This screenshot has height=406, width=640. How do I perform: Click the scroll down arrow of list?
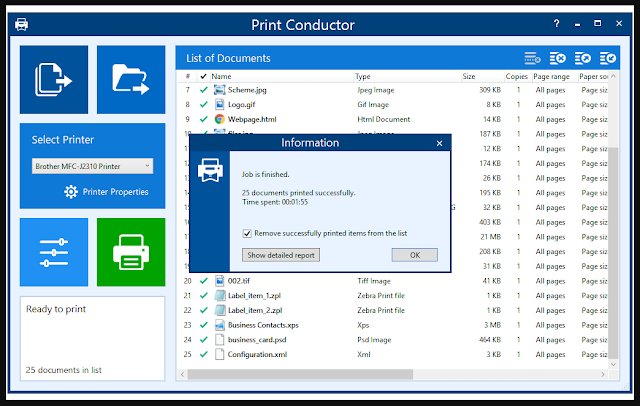pos(613,364)
